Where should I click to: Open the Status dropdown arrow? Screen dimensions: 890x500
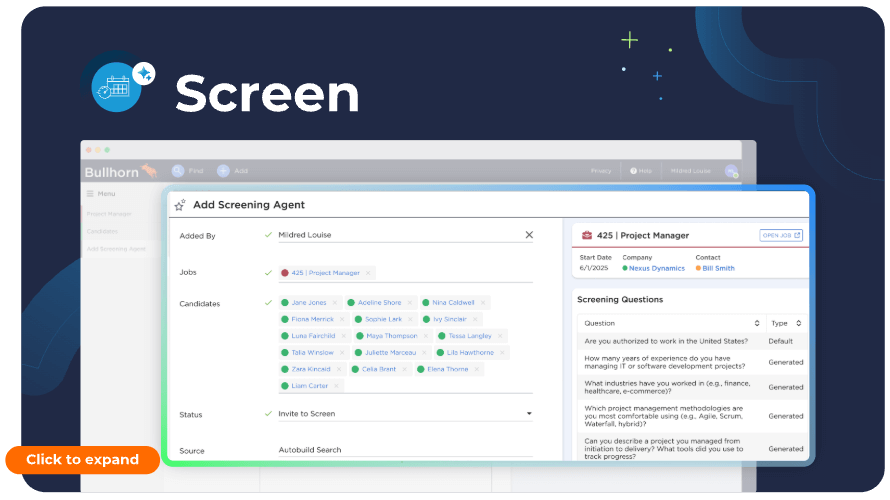[x=529, y=413]
